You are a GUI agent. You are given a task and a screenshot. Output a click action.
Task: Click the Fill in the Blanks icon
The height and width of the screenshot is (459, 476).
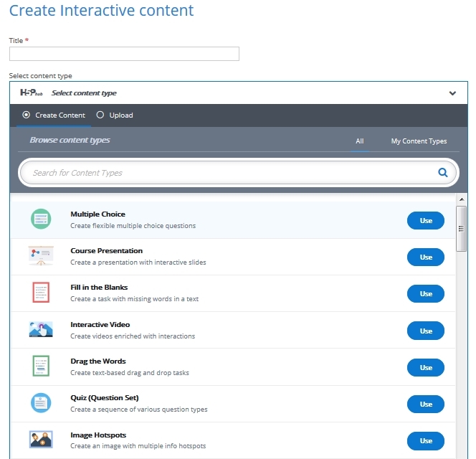(41, 293)
